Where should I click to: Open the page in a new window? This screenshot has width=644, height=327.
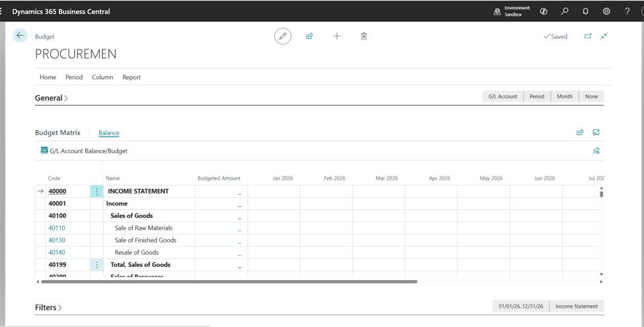point(588,36)
